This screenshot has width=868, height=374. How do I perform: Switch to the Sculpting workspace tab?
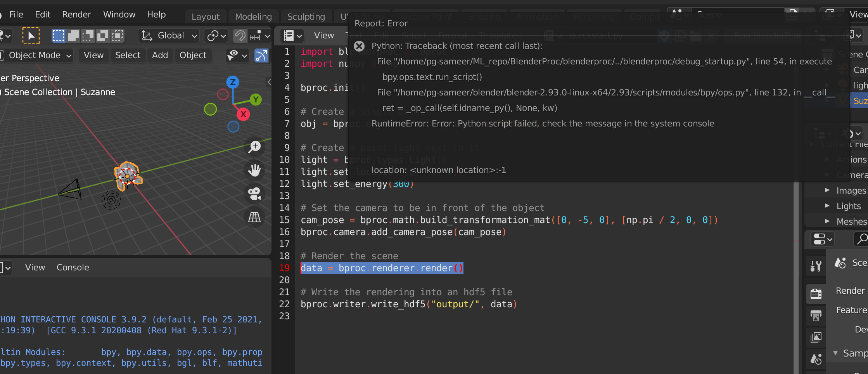[306, 16]
